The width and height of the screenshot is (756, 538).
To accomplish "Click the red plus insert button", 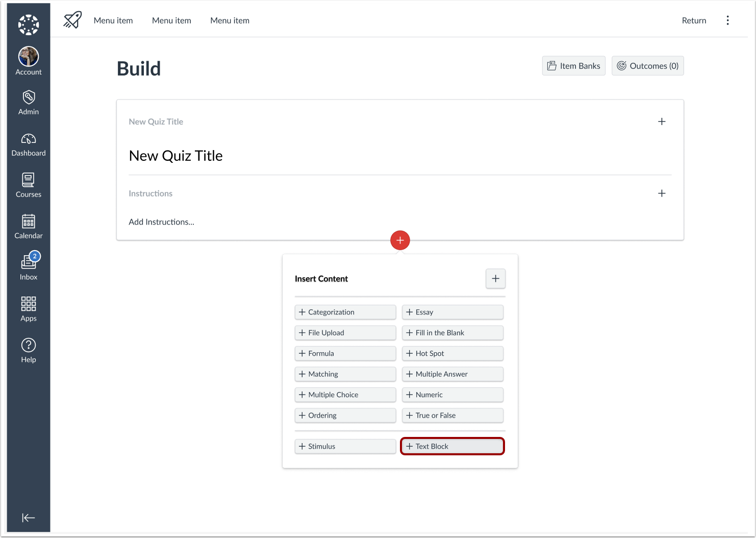I will [x=400, y=240].
